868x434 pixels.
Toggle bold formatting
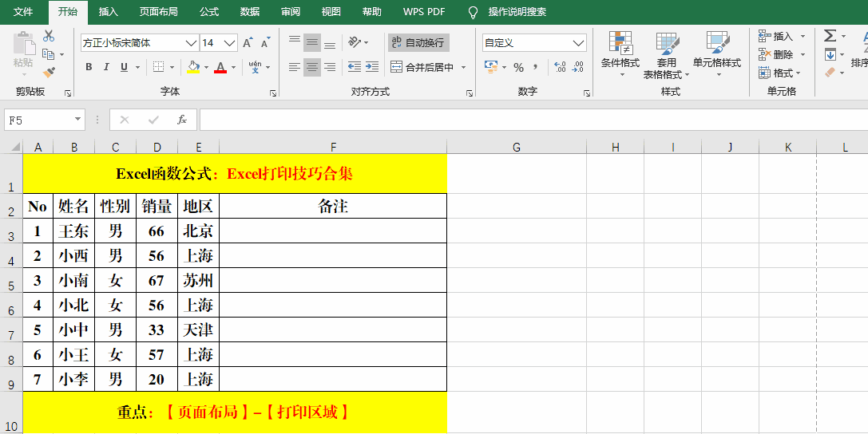[89, 67]
